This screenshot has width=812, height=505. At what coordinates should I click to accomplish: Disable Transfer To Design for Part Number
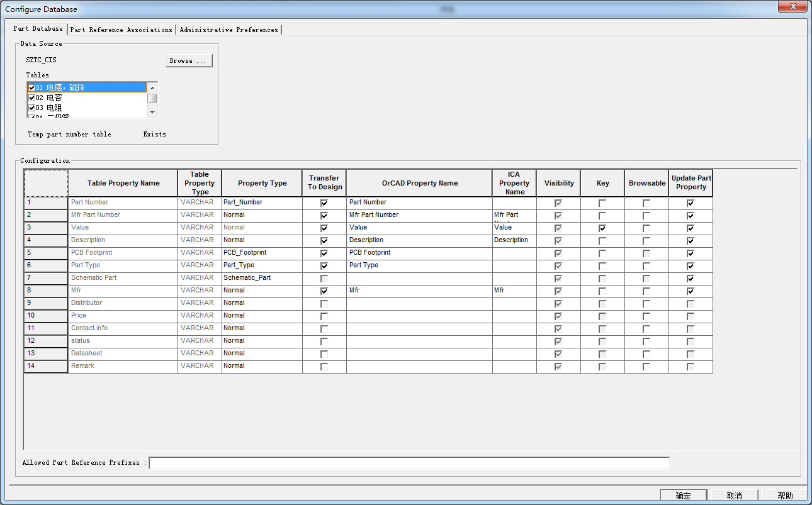(x=324, y=203)
